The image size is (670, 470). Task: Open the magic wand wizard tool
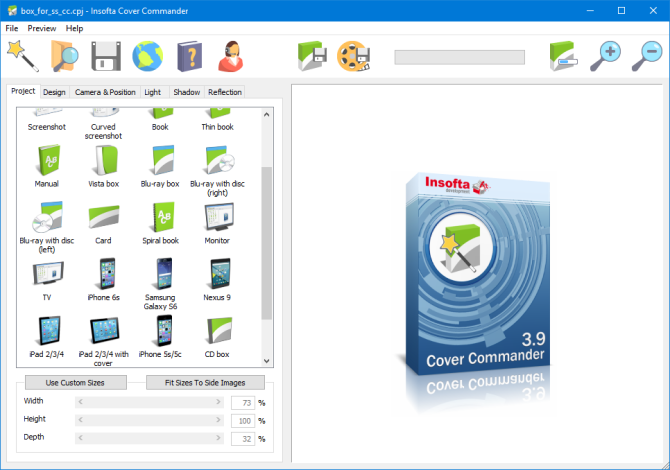(x=23, y=56)
